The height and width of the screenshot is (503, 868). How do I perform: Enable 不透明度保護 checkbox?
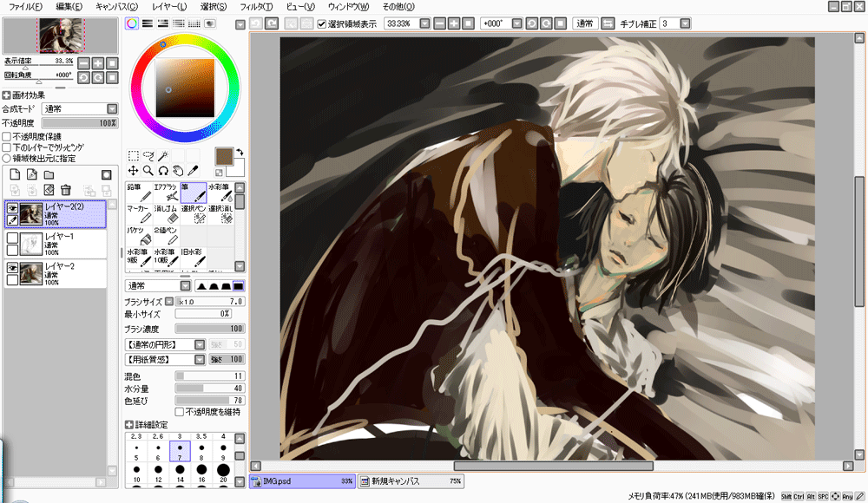[x=7, y=136]
